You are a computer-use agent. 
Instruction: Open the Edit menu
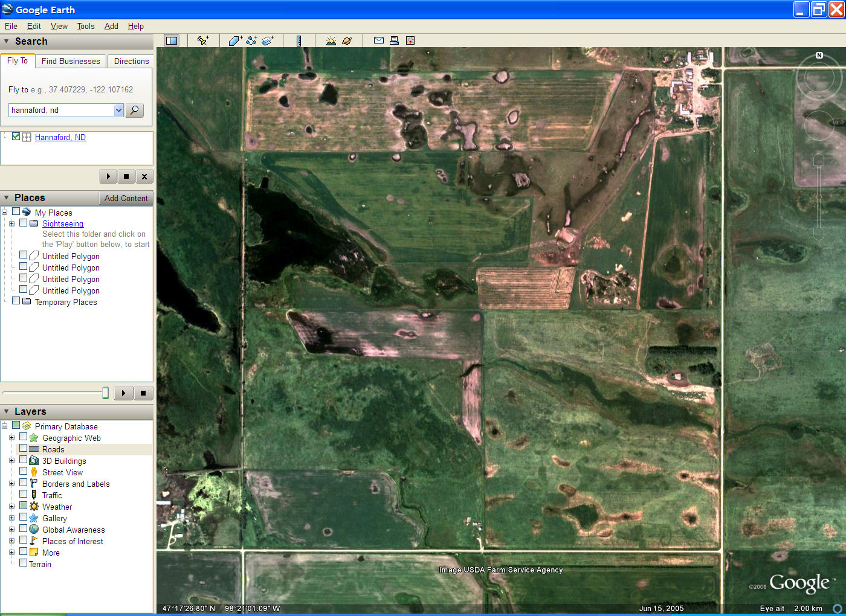(34, 26)
